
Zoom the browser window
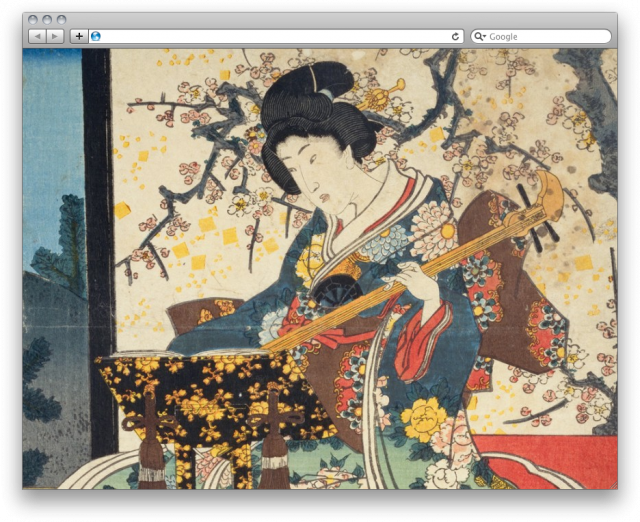click(x=61, y=20)
